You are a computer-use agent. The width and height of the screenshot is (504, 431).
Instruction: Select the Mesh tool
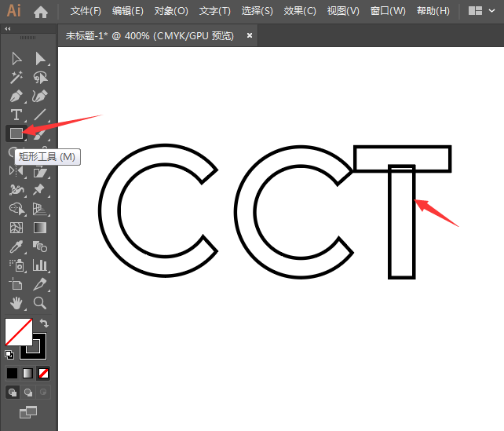pyautogui.click(x=16, y=228)
